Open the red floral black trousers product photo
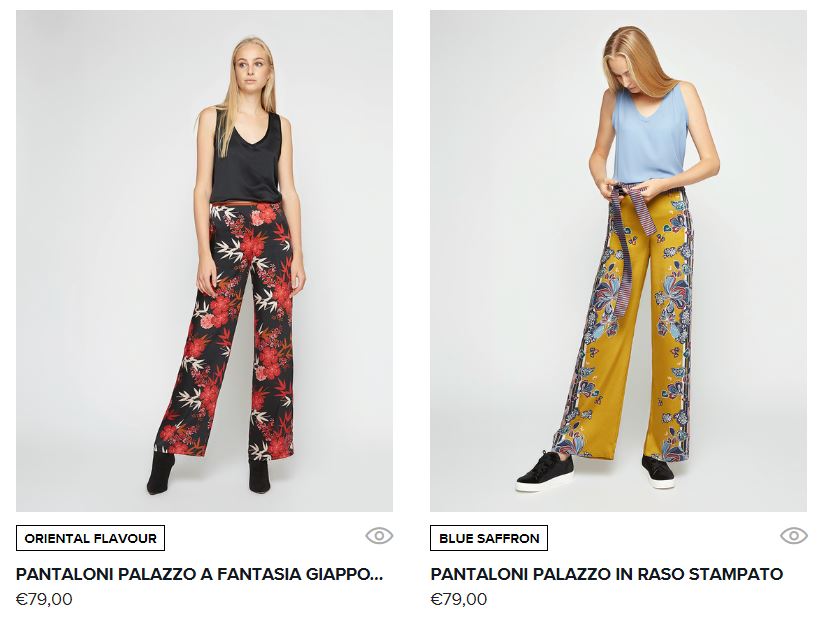This screenshot has width=827, height=636. point(204,261)
